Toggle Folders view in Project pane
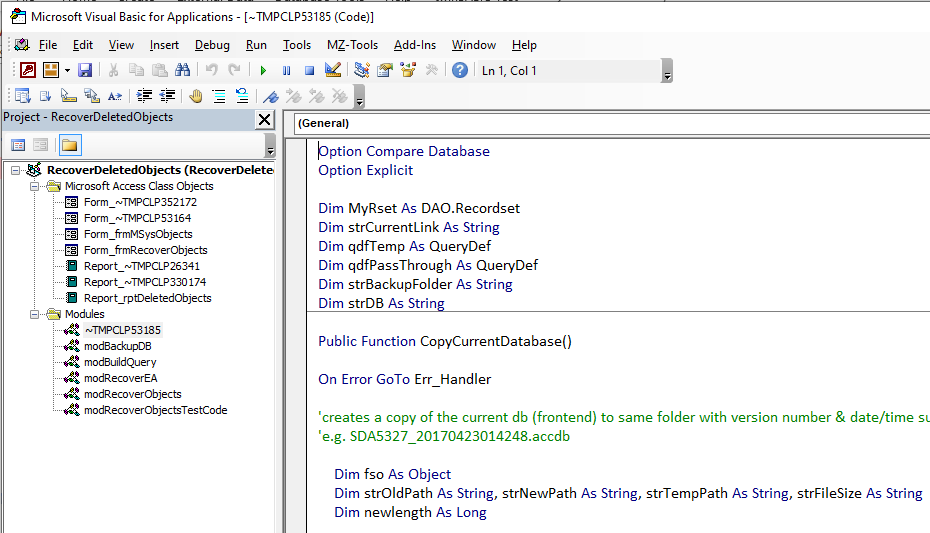Image resolution: width=930 pixels, height=533 pixels. click(69, 145)
